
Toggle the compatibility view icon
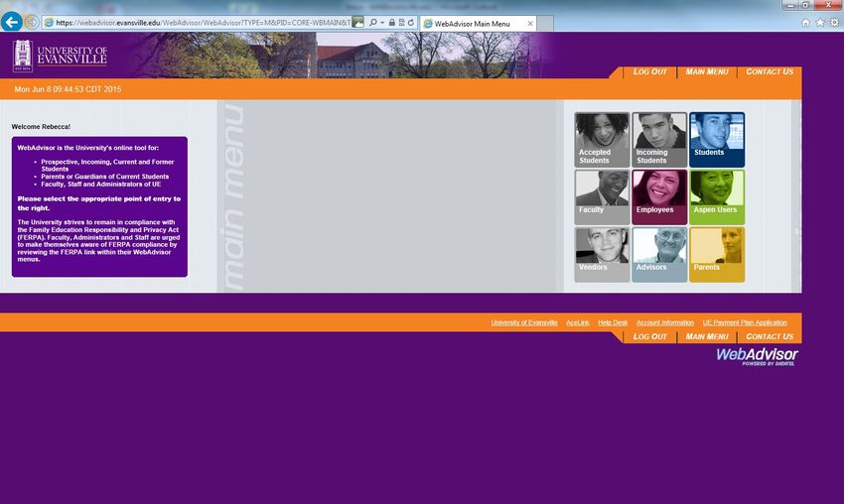click(401, 23)
